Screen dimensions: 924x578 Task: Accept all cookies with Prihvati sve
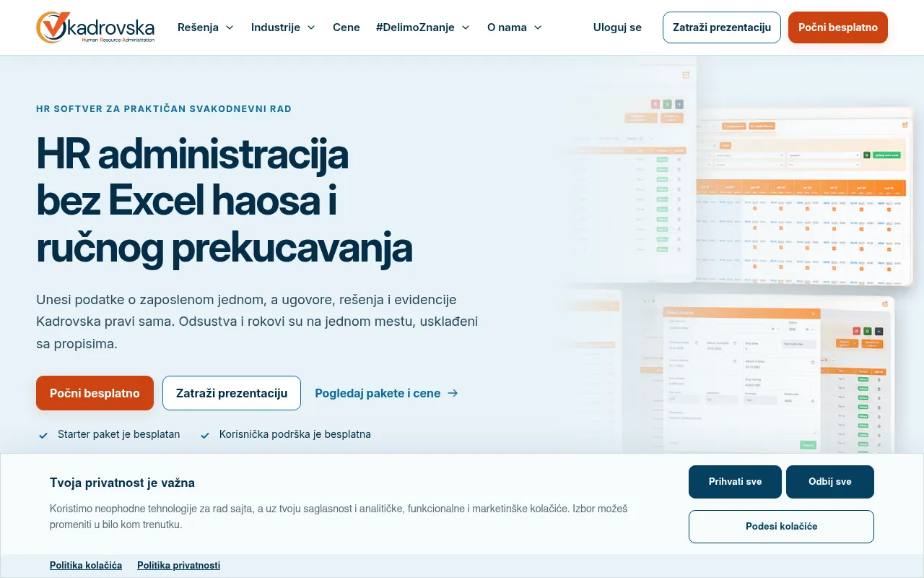(x=735, y=482)
